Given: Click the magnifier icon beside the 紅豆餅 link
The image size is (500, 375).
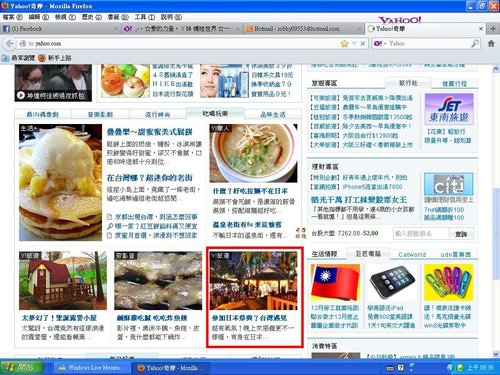Looking at the screenshot, I should tap(110, 226).
